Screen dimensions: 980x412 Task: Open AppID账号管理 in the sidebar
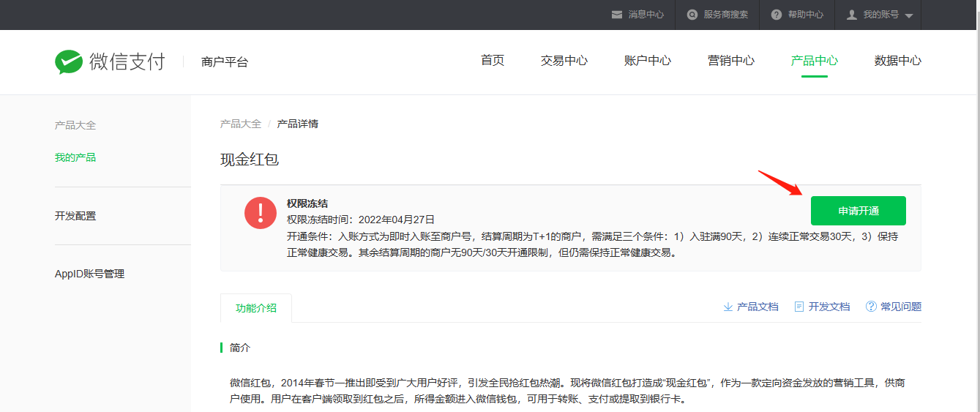click(90, 274)
